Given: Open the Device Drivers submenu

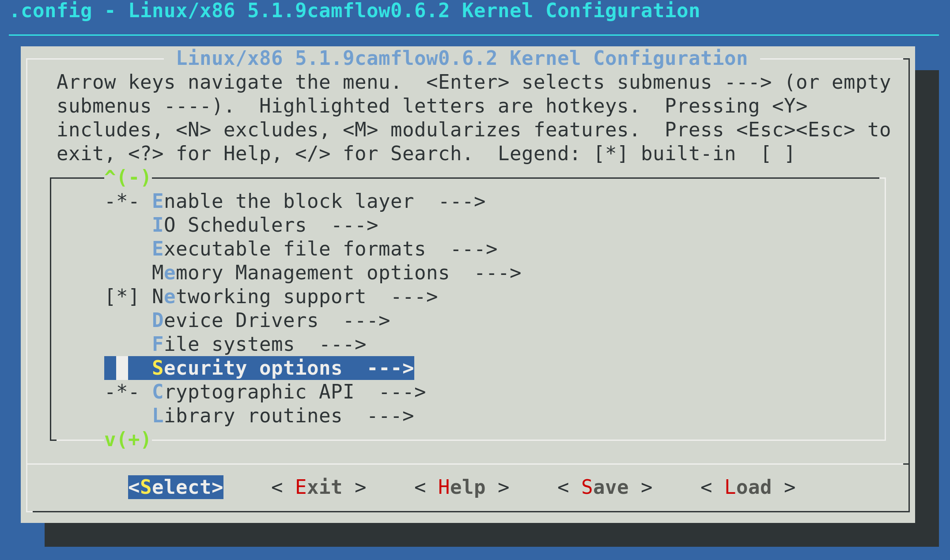Looking at the screenshot, I should pos(235,320).
